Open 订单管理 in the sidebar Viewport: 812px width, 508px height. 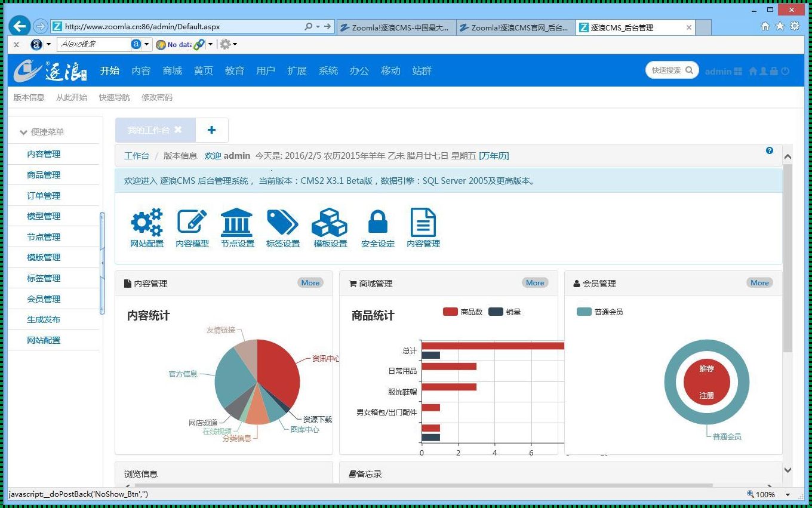[44, 195]
